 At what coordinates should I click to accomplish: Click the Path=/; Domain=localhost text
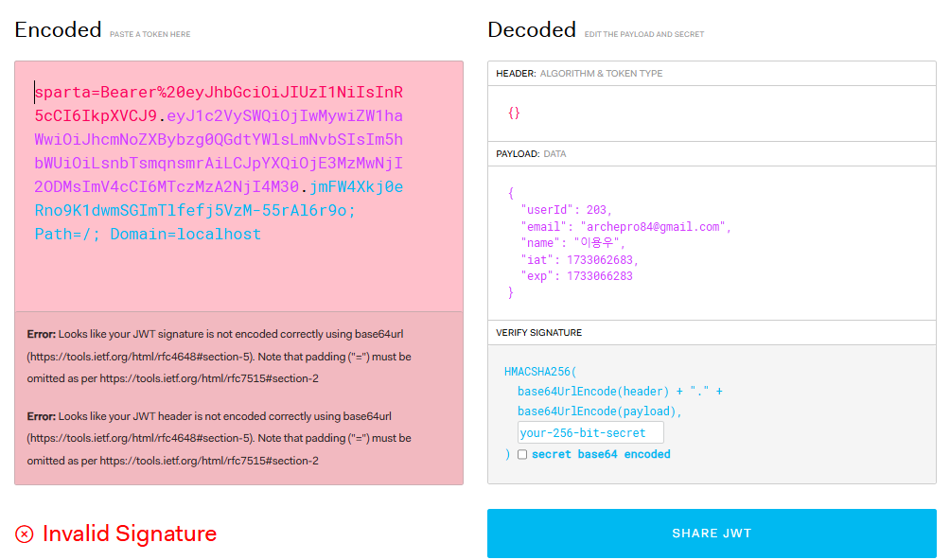coord(148,234)
